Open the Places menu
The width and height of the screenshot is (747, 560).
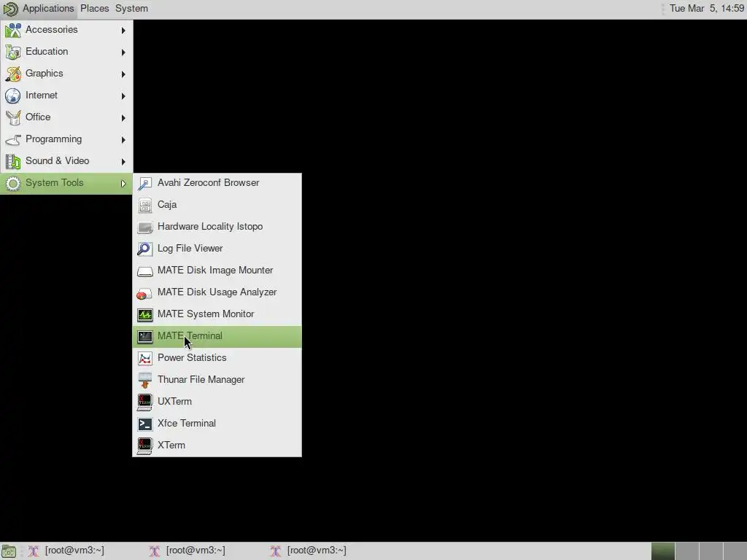tap(94, 9)
